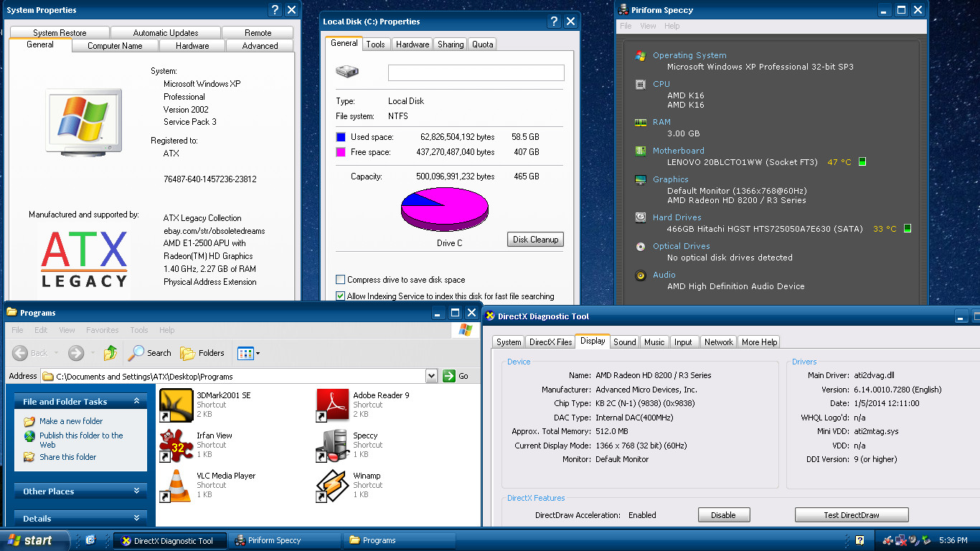Click the blue Used space color swatch

pyautogui.click(x=341, y=136)
